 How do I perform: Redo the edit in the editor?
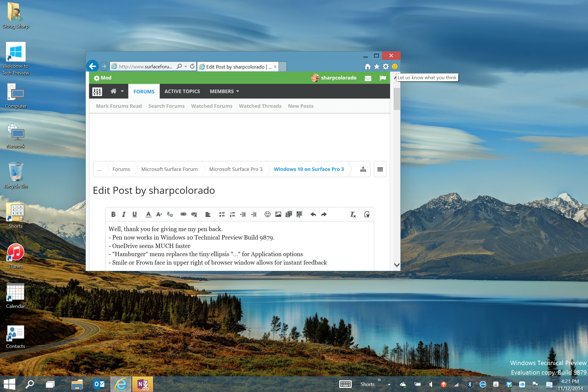(324, 215)
